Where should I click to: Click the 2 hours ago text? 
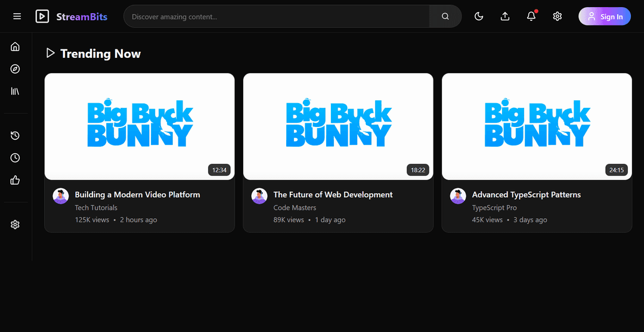[138, 220]
